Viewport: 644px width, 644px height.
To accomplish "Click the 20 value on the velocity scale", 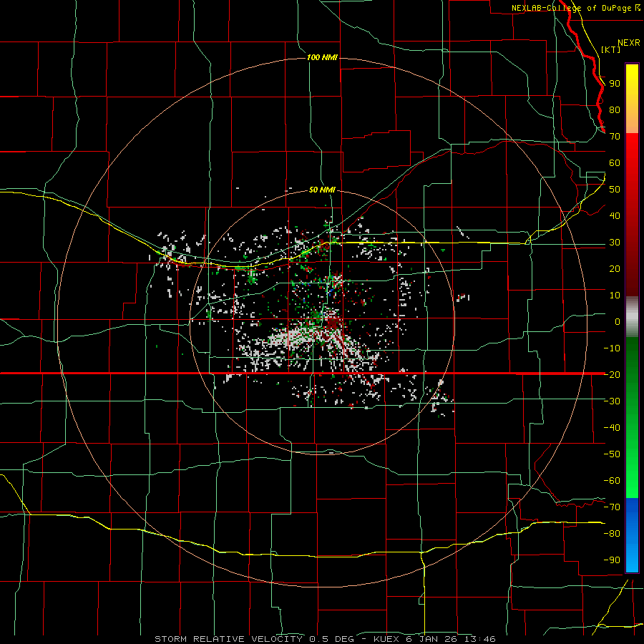I will coord(615,268).
